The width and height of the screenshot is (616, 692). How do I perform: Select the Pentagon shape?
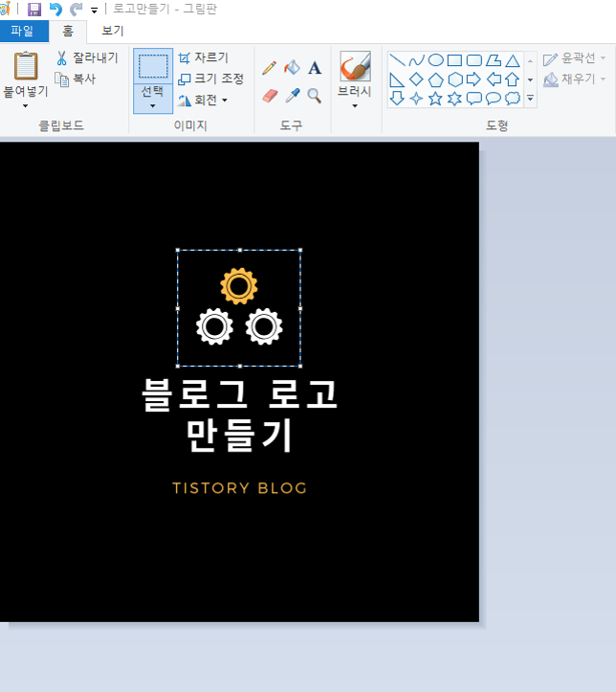tap(435, 79)
